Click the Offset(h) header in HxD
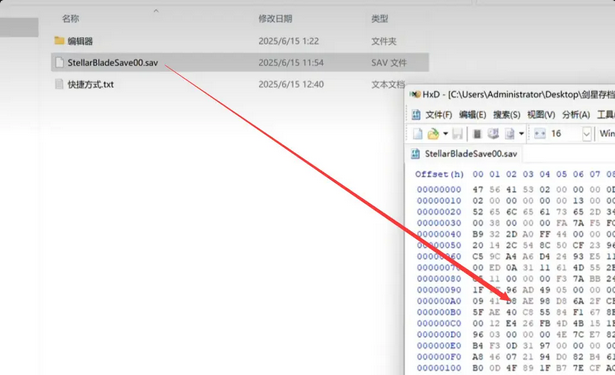This screenshot has width=615, height=375. tap(439, 174)
